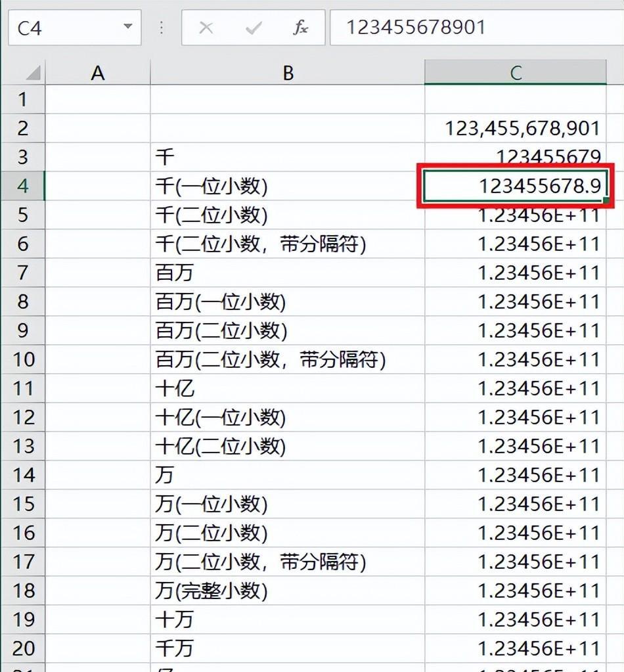The width and height of the screenshot is (624, 672).
Task: Click selected cell showing 123455678.9
Action: coord(516,186)
